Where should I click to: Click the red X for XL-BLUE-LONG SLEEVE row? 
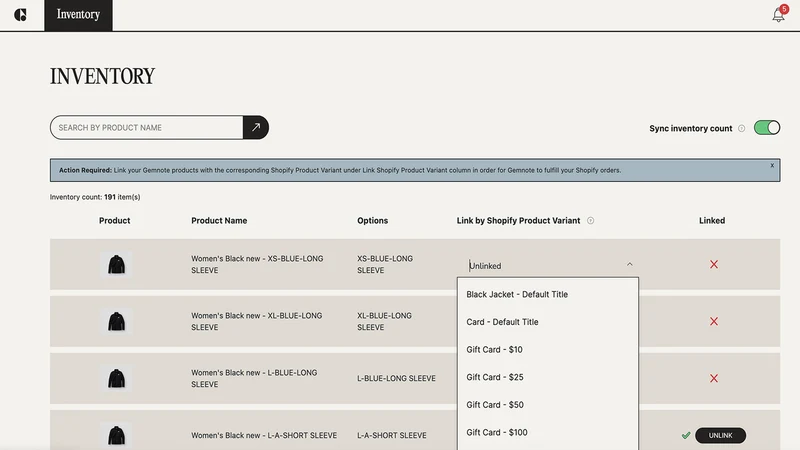point(714,321)
